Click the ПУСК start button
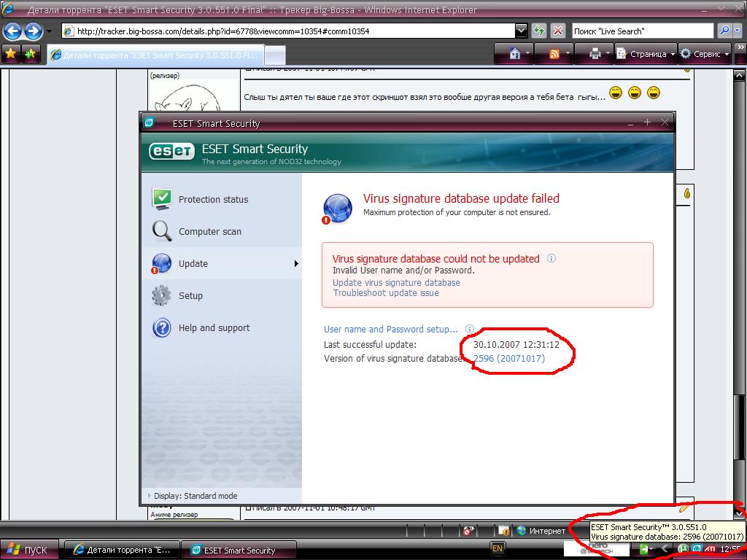Image resolution: width=747 pixels, height=560 pixels. [x=28, y=550]
